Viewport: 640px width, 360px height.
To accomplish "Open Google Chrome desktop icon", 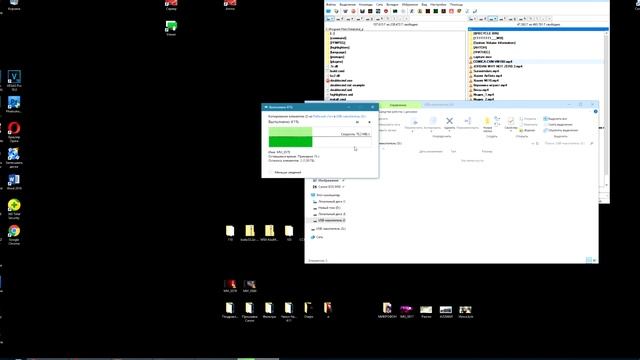I will point(14,235).
